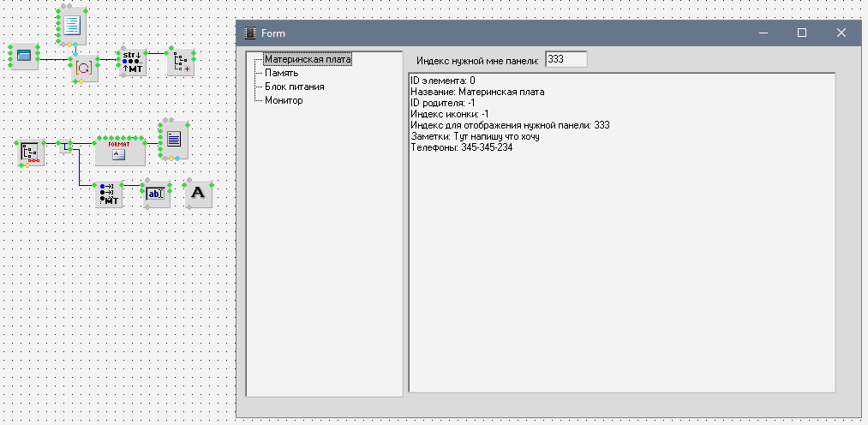
Task: Click the string list component at top
Action: tap(71, 23)
